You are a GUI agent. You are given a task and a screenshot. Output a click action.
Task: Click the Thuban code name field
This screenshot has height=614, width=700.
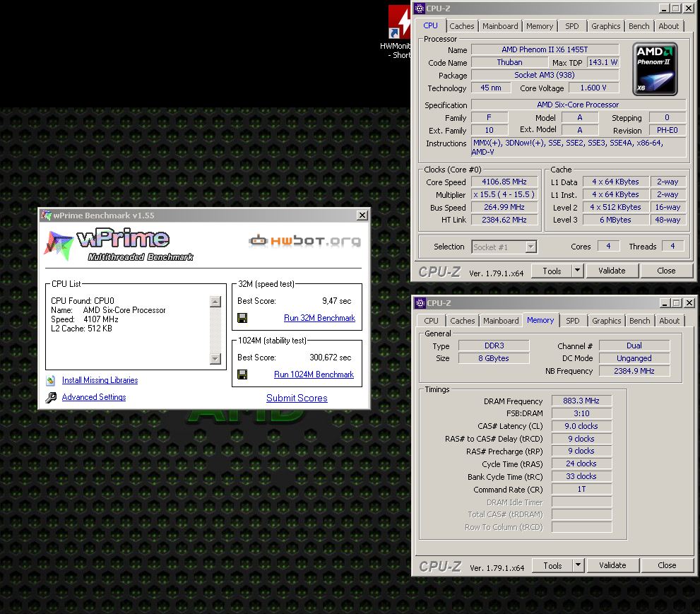[509, 62]
